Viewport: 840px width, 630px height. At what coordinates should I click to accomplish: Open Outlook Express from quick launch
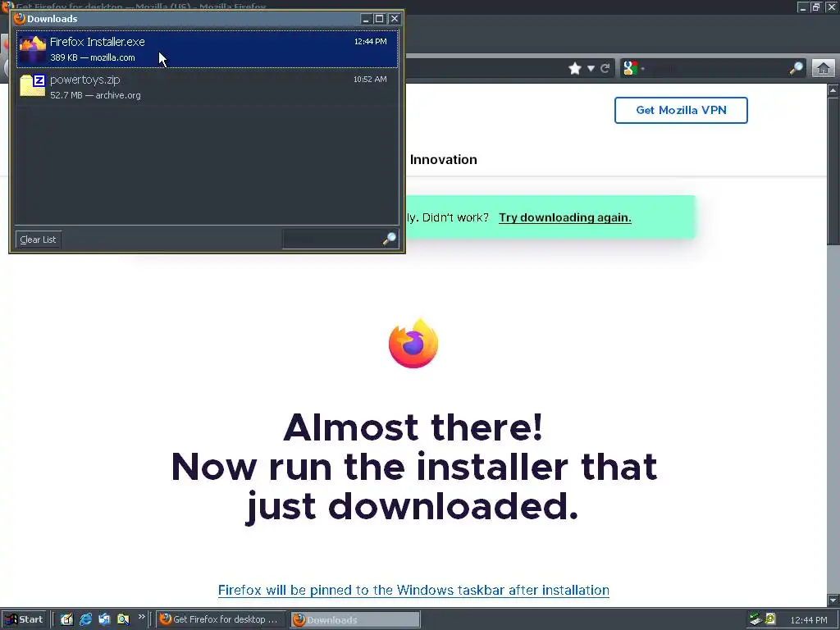[x=104, y=619]
